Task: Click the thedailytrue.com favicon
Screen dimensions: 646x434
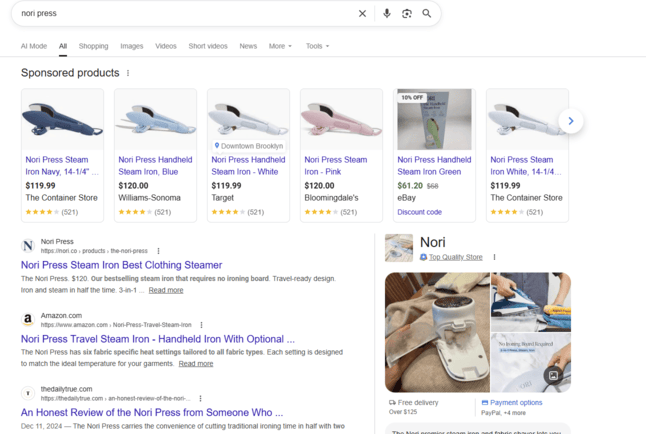Action: 28,393
